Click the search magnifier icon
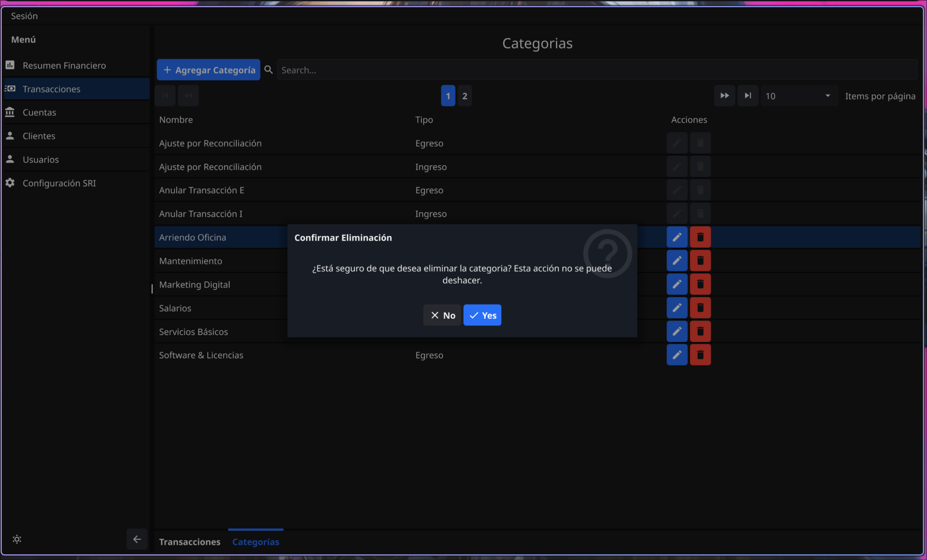Viewport: 927px width, 560px height. tap(268, 70)
